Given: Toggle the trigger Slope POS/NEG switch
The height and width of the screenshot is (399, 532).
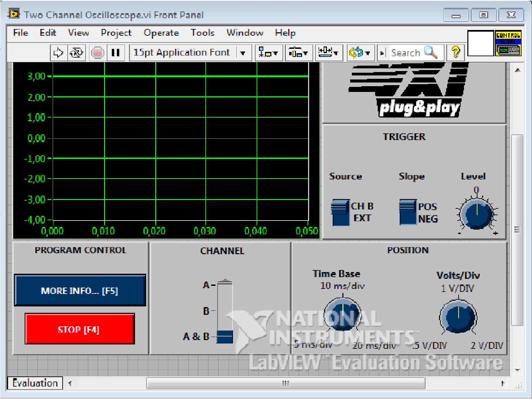Looking at the screenshot, I should coord(408,213).
